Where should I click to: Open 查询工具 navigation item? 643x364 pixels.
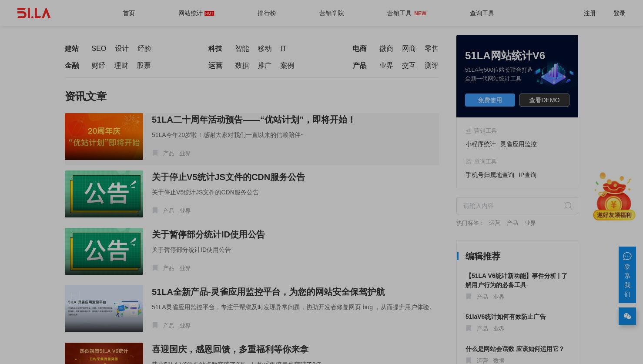(482, 13)
